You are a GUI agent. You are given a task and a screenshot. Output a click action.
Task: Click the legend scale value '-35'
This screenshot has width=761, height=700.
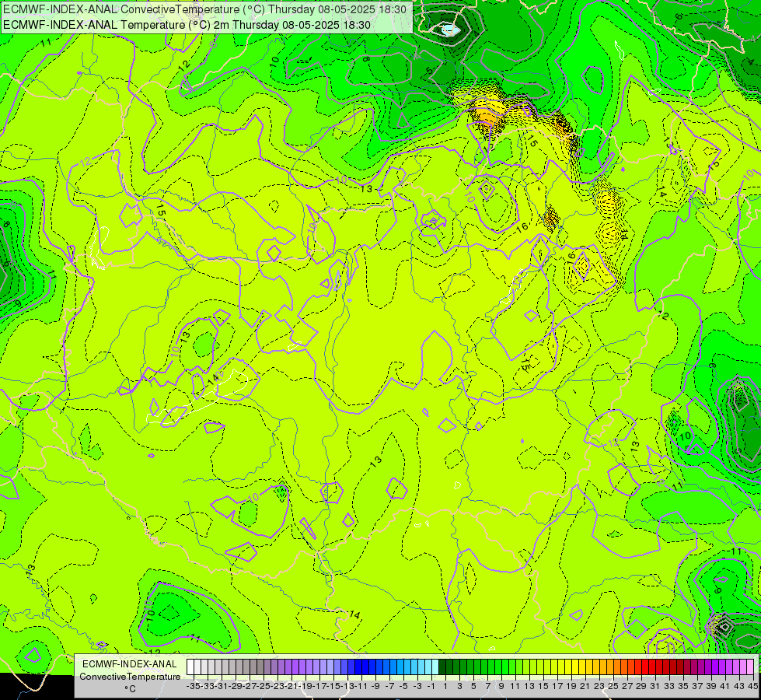194,686
